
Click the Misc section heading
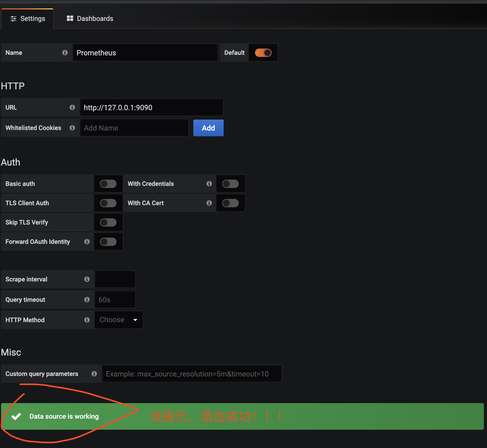(11, 352)
